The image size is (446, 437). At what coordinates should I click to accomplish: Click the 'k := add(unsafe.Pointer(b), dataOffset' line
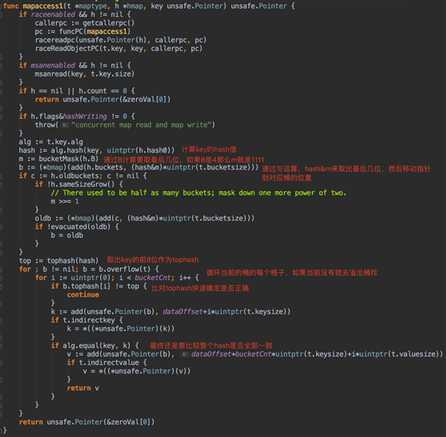(171, 312)
